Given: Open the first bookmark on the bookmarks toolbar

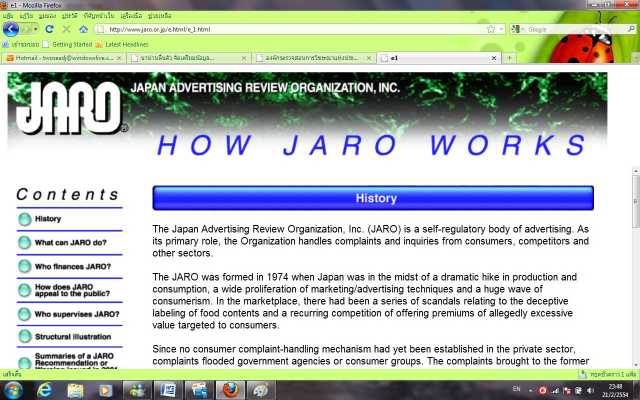Looking at the screenshot, I should [x=20, y=44].
